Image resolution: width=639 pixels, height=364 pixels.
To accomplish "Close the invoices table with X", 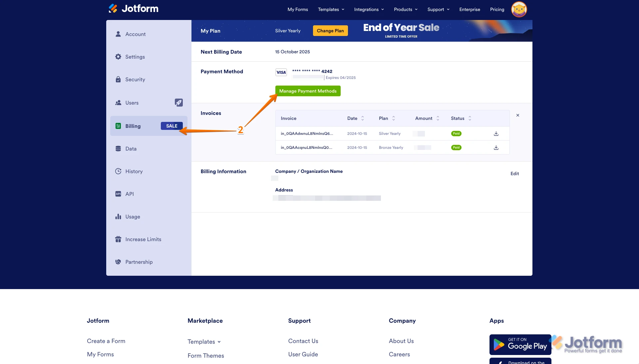I will point(517,115).
